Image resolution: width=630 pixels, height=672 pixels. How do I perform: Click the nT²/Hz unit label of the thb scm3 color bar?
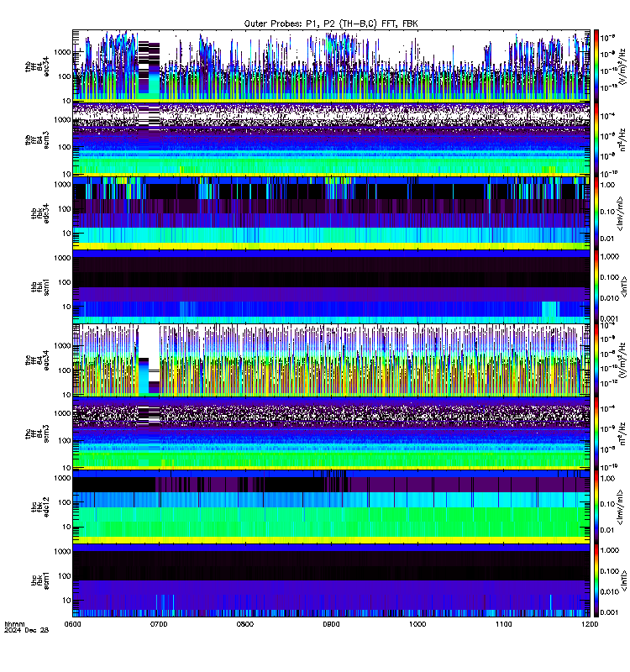(x=623, y=139)
